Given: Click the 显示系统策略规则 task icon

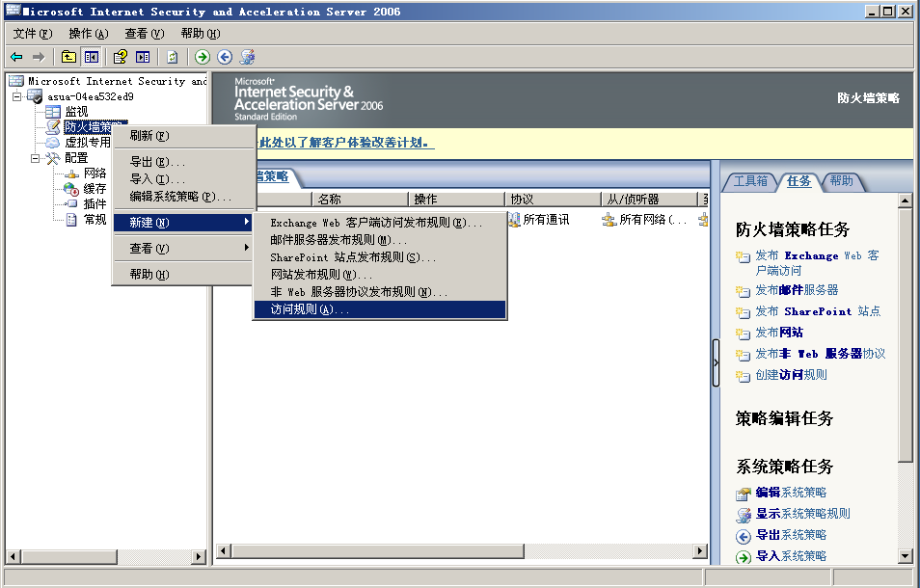Looking at the screenshot, I should click(744, 515).
